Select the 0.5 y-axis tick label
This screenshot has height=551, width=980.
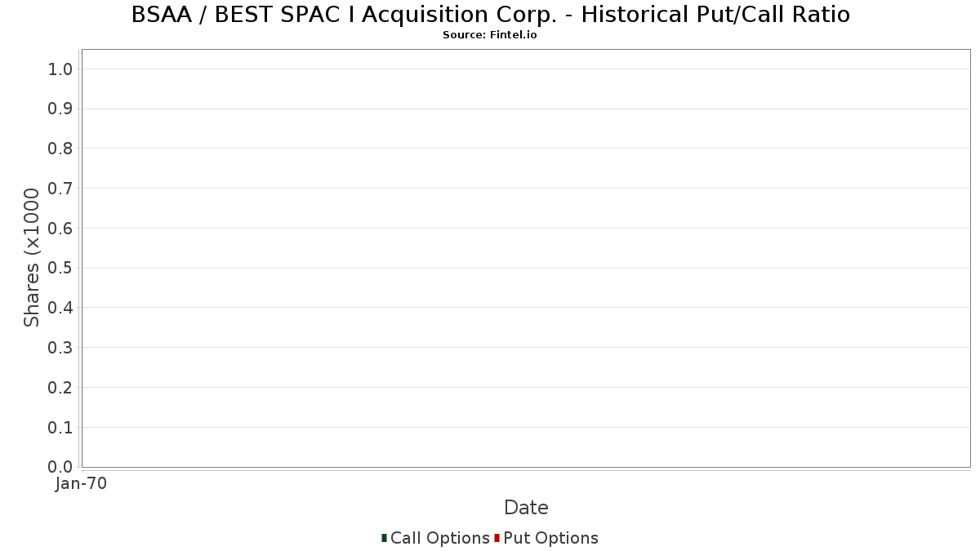point(60,268)
